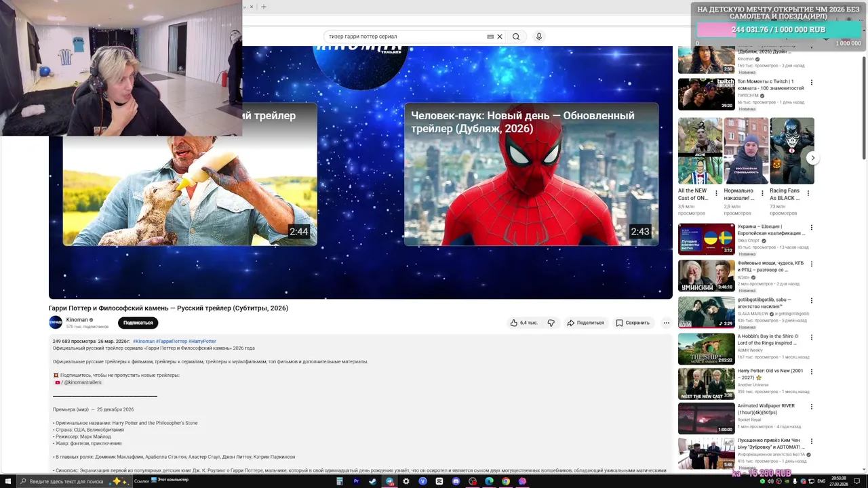Subscribe with Подписаться button
The image size is (868, 488).
(138, 323)
